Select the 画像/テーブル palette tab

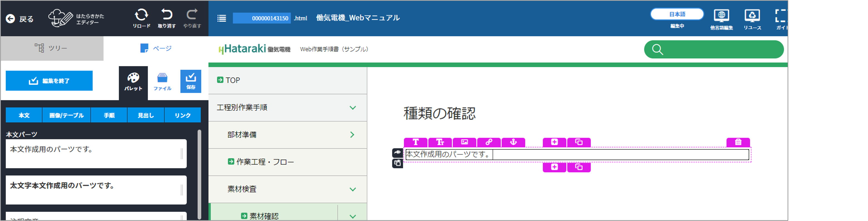coord(66,115)
